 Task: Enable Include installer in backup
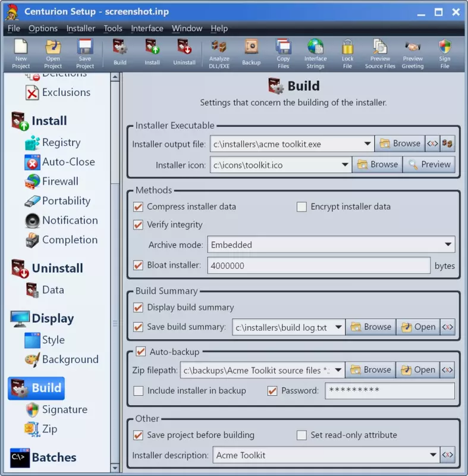click(x=139, y=391)
